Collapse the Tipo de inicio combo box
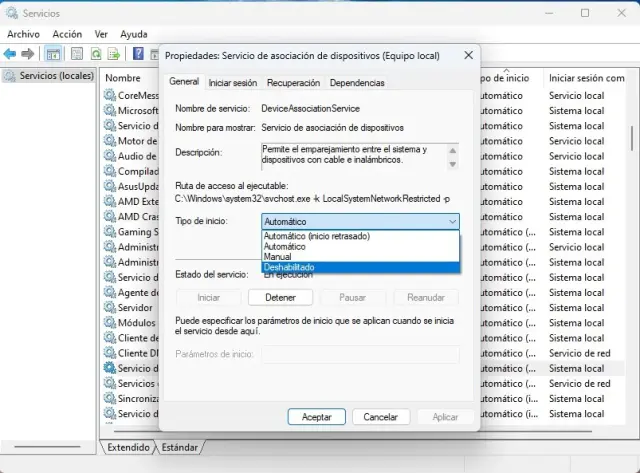 453,221
